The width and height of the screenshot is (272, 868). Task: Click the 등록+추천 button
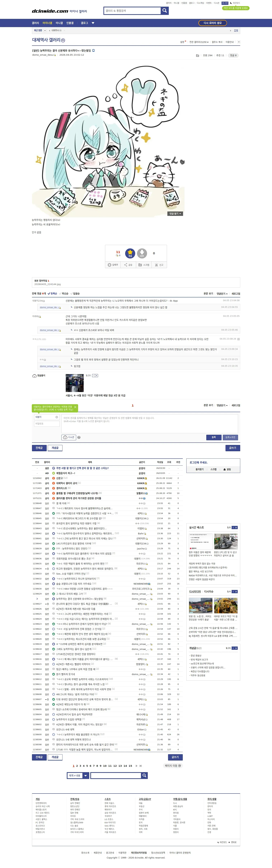point(231,437)
